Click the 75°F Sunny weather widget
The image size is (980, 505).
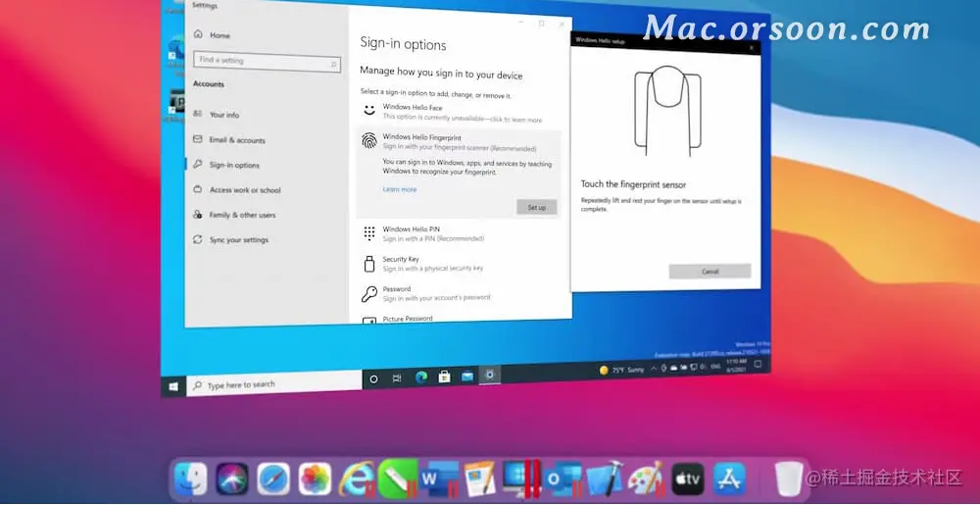pyautogui.click(x=621, y=370)
